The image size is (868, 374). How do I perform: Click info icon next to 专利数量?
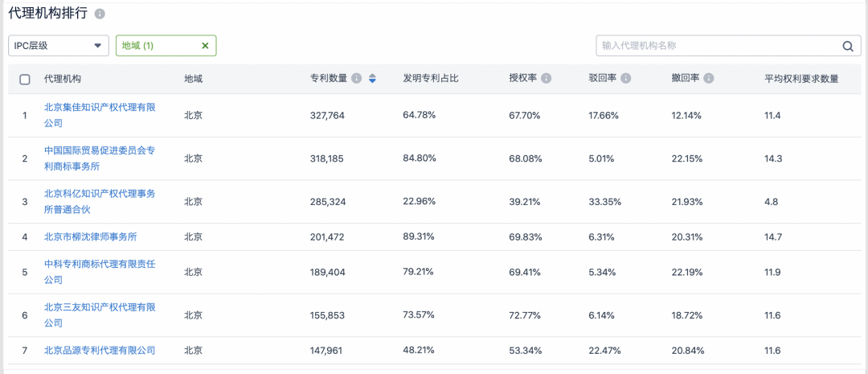[x=356, y=79]
